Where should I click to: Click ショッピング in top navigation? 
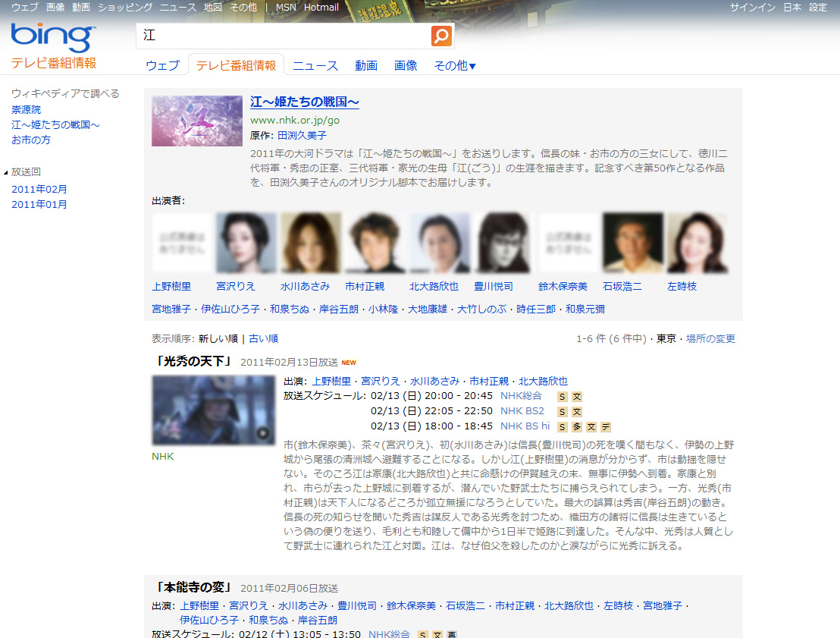125,8
